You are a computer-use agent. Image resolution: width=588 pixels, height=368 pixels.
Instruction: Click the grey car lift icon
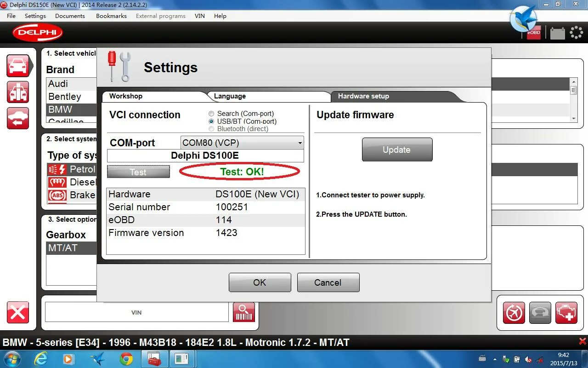[540, 313]
